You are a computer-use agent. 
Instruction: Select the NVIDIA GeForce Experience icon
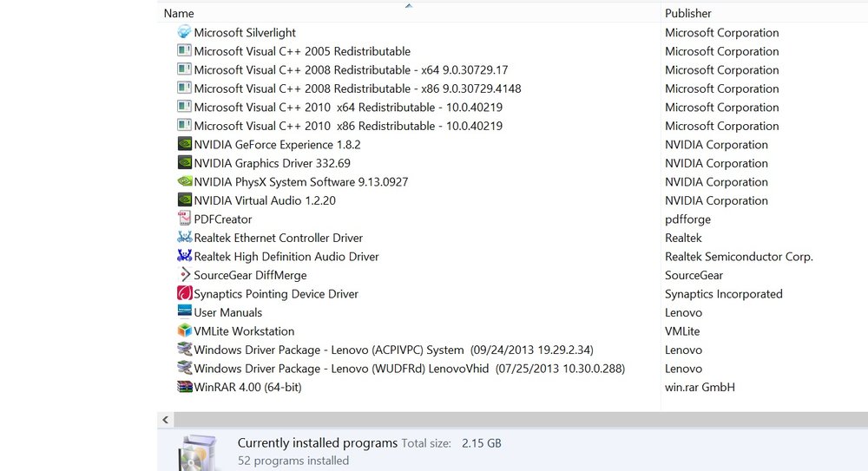(184, 144)
